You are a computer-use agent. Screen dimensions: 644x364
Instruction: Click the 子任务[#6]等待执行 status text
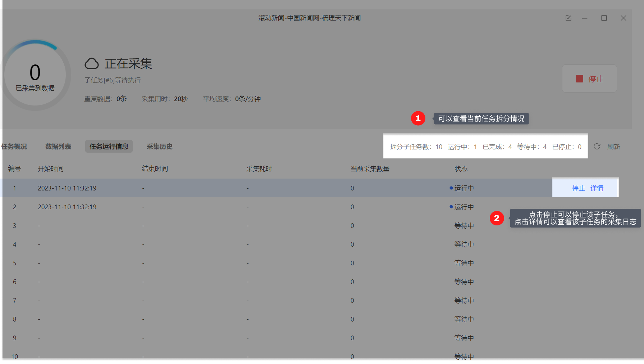pos(113,80)
